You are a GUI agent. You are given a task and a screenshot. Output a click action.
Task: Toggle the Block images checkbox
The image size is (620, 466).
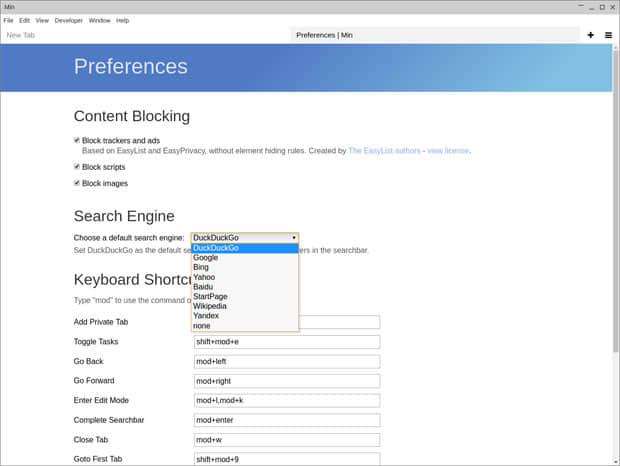(x=77, y=183)
